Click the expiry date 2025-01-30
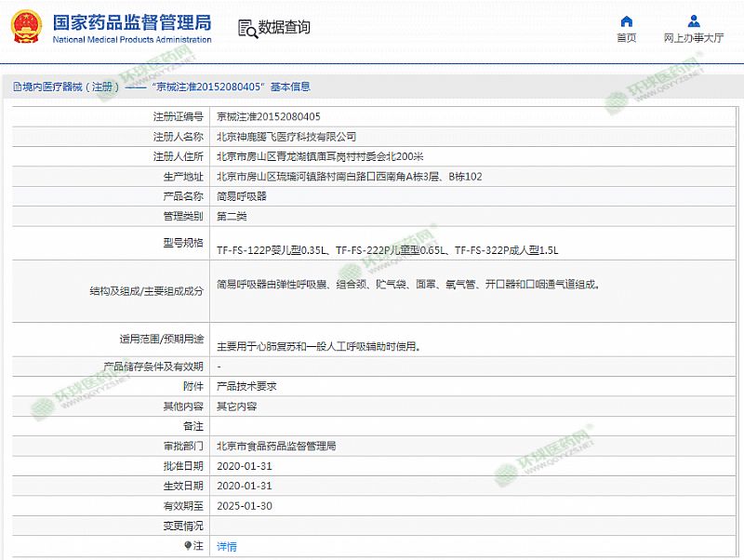Viewport: 744px width, 560px height. (x=244, y=506)
